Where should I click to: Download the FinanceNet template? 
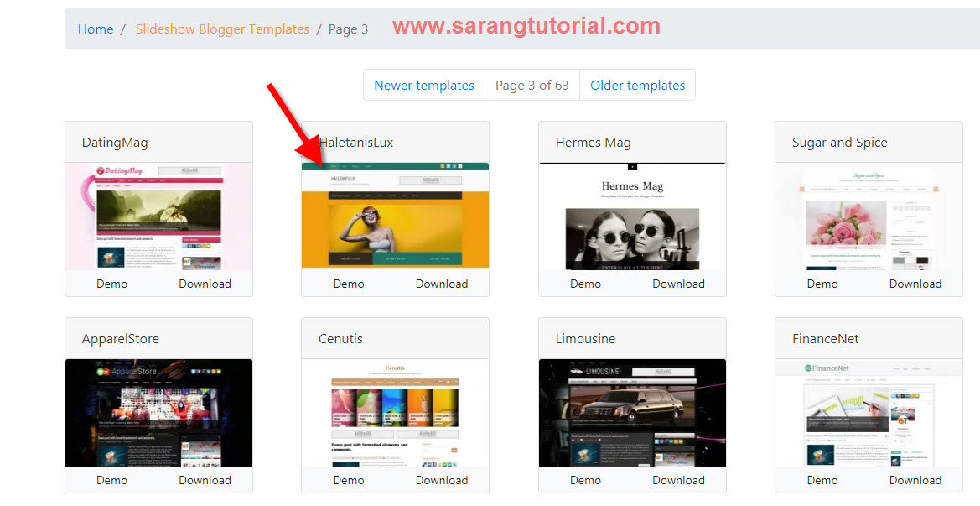[x=915, y=480]
